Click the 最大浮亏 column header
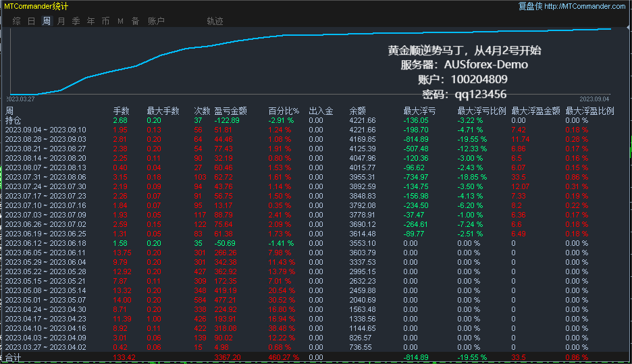632x364 pixels. point(419,111)
